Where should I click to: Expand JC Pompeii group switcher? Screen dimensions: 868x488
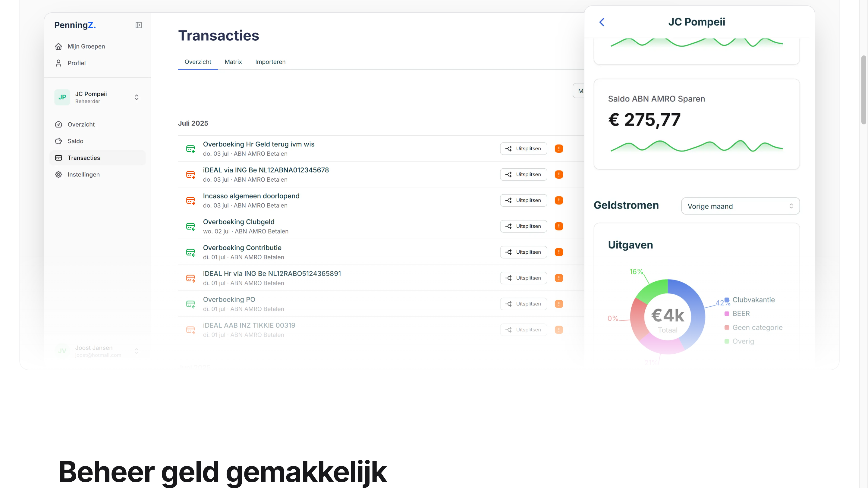point(137,97)
